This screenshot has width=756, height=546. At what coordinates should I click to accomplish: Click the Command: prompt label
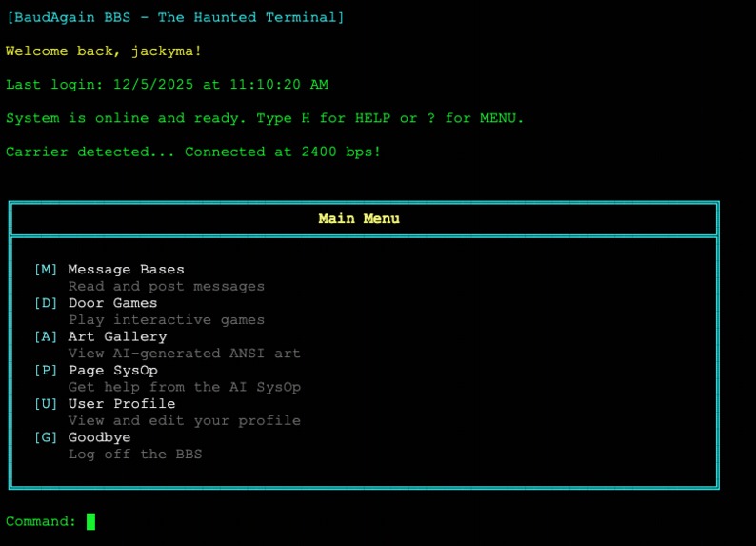(x=41, y=521)
